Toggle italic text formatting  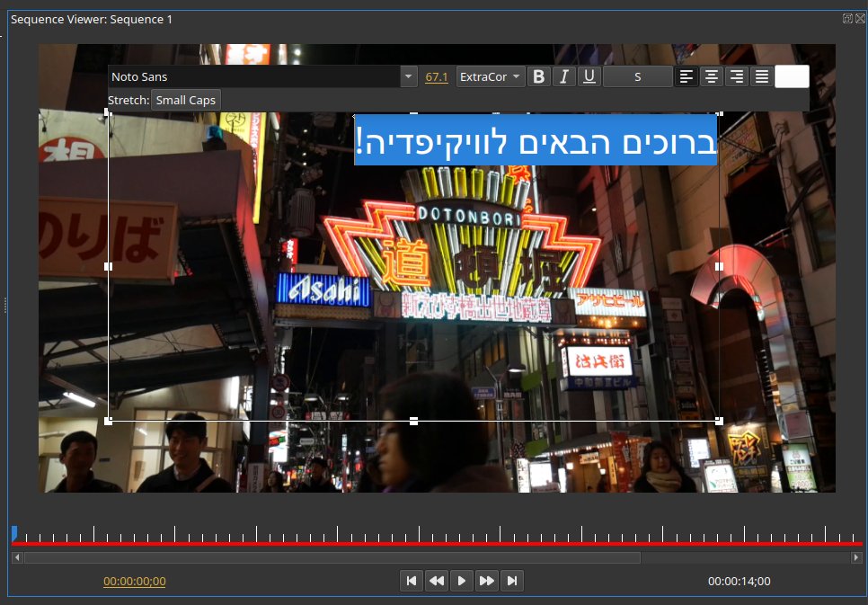(x=564, y=76)
